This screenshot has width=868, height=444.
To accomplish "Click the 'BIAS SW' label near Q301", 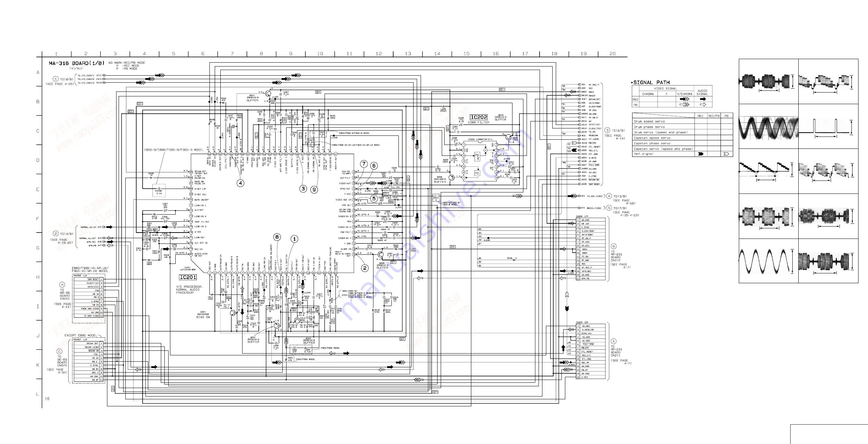I will (203, 317).
